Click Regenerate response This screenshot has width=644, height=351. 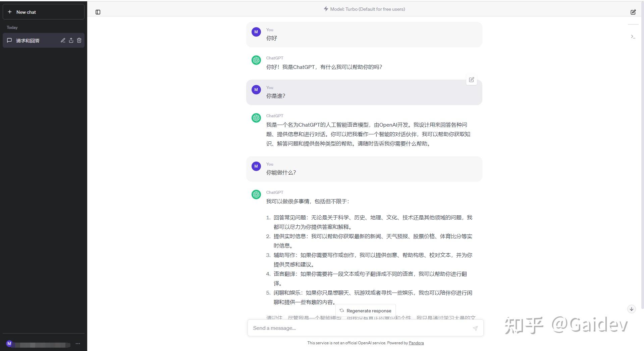365,310
